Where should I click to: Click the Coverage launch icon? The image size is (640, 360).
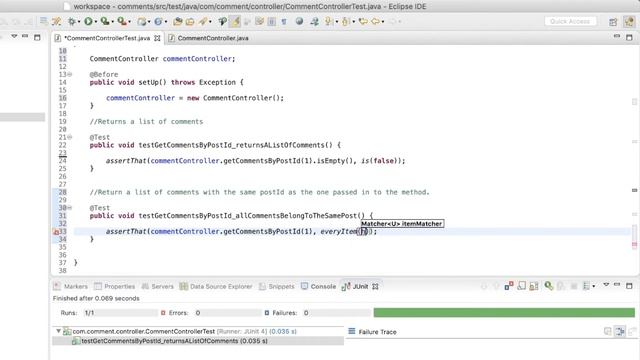105,21
